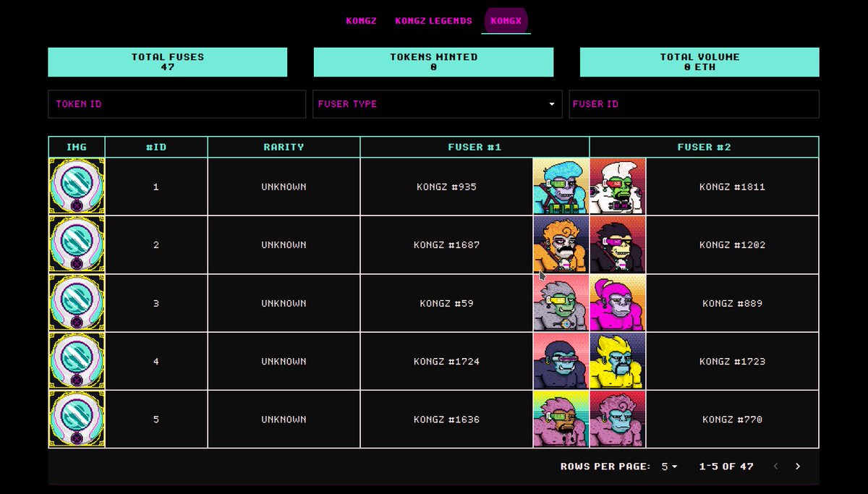Click the KONGZ #1811 avatar icon
868x494 pixels.
[x=618, y=186]
